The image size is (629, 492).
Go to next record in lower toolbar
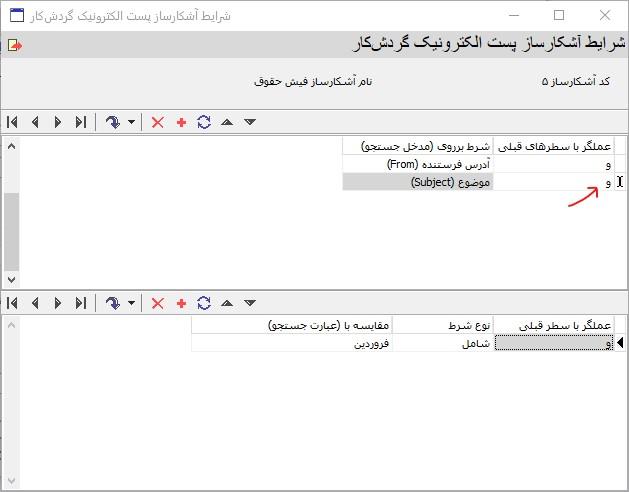click(x=57, y=303)
